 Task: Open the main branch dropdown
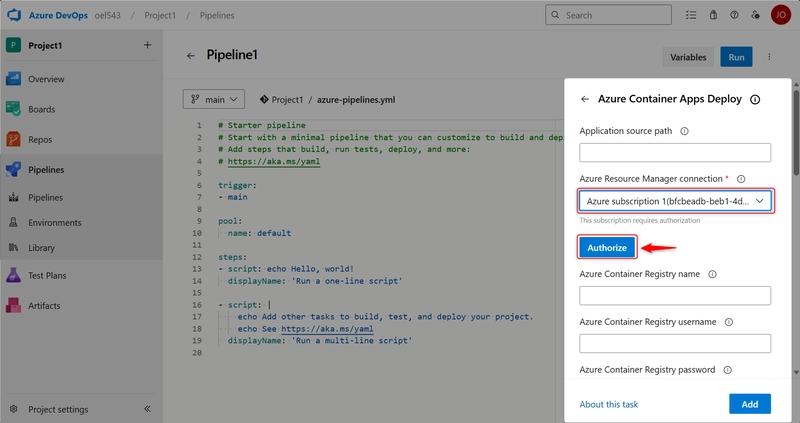tap(214, 99)
